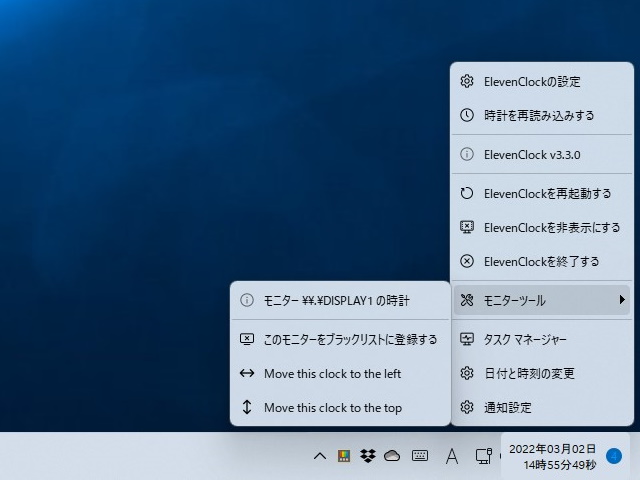This screenshot has width=640, height=480.
Task: Select 日付と時刻の変更
Action: 542,373
